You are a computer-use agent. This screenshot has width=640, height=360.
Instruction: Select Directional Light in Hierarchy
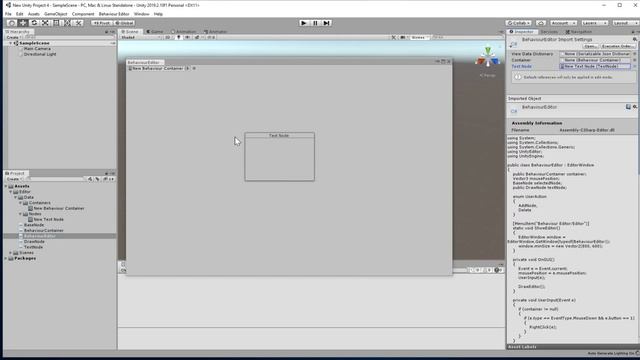[40, 54]
